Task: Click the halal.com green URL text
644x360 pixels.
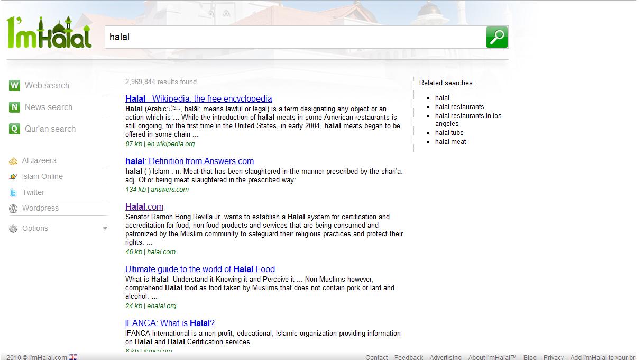Action: pyautogui.click(x=161, y=251)
